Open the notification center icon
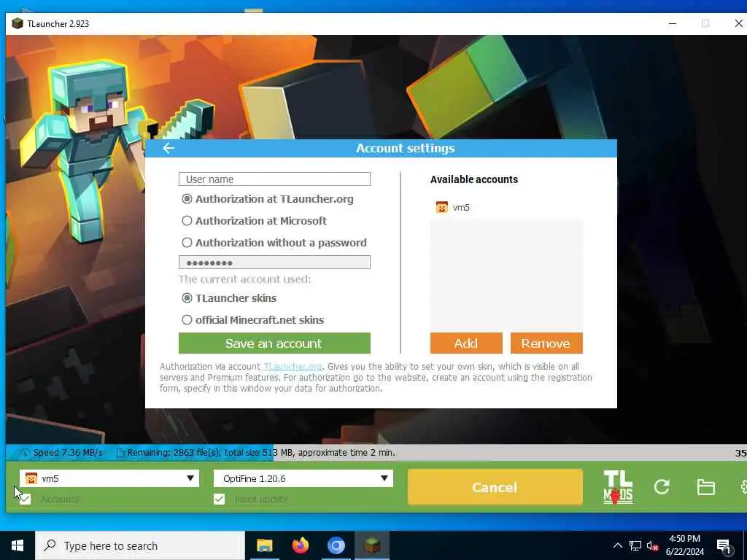Viewport: 747px width, 560px height. [x=724, y=546]
